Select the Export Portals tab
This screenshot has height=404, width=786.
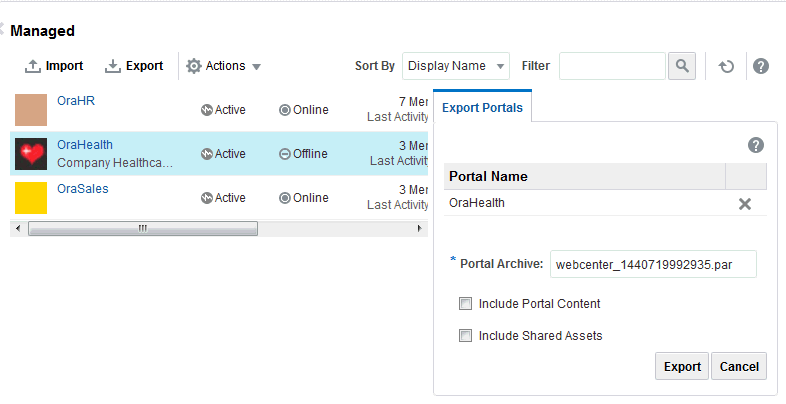click(482, 107)
